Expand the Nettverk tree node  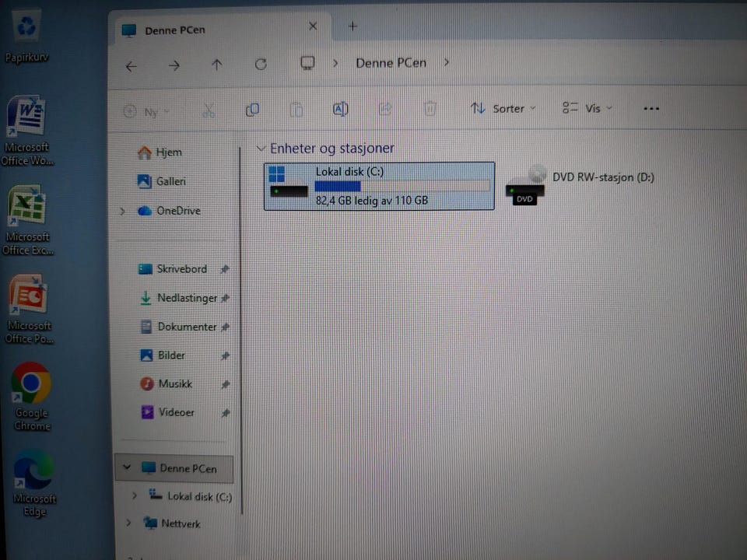[x=128, y=523]
